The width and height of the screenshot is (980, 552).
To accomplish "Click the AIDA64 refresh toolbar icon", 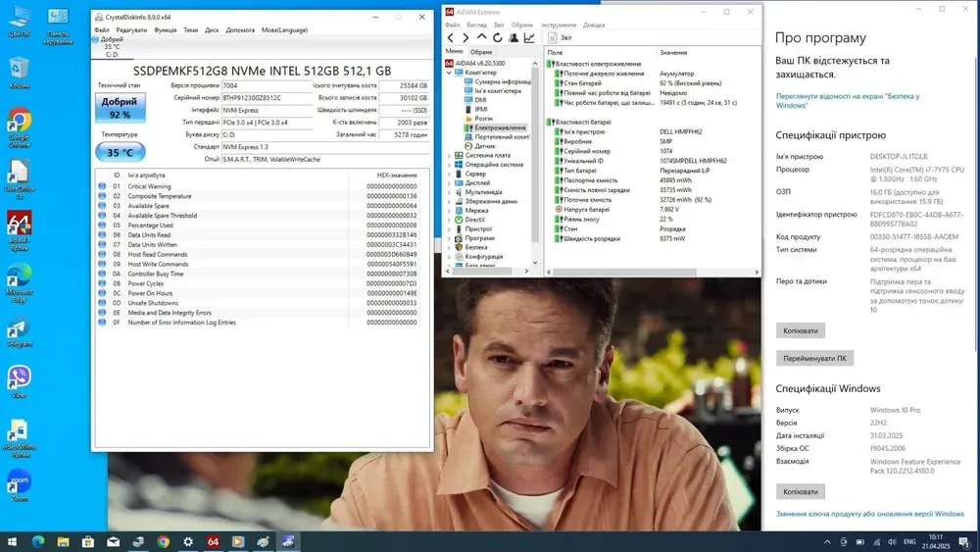I will click(x=497, y=38).
